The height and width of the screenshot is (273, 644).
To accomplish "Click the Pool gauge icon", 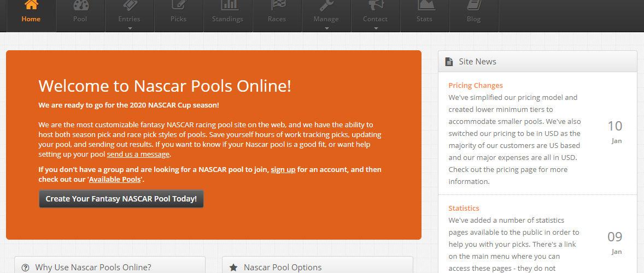I will 80,4.
